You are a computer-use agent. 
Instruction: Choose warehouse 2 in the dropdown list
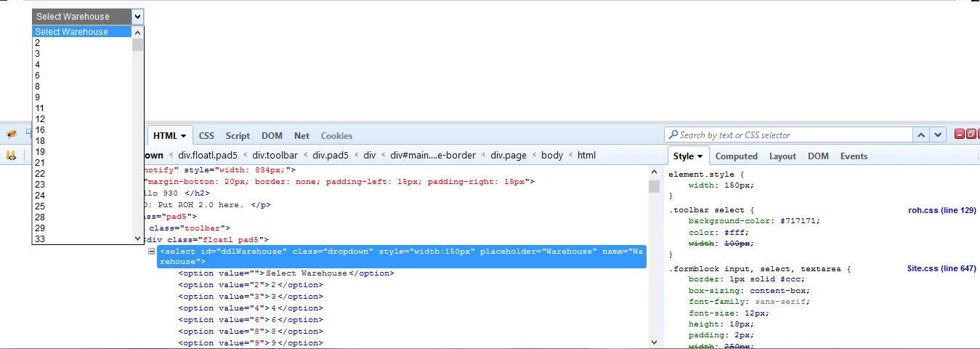click(x=82, y=43)
